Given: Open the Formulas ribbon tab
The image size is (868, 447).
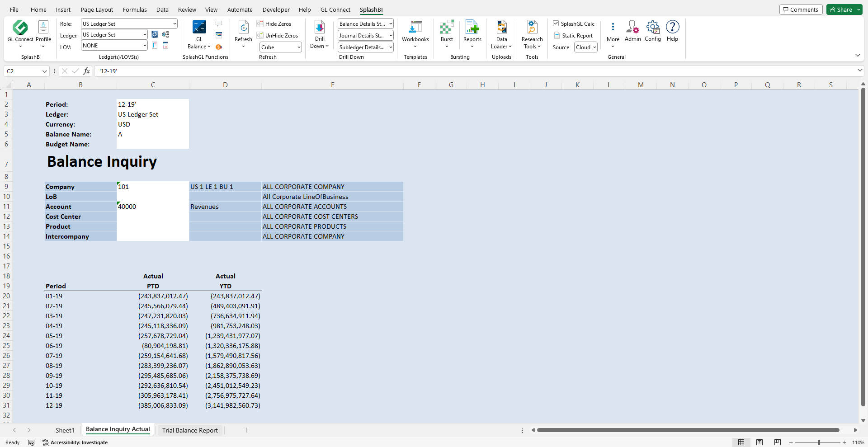Looking at the screenshot, I should 135,9.
